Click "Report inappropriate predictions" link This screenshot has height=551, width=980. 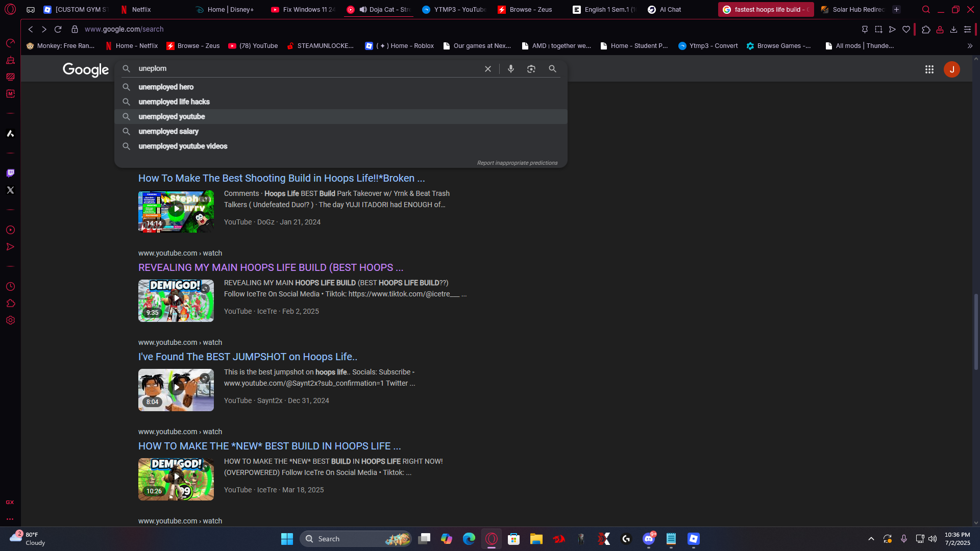pyautogui.click(x=517, y=163)
